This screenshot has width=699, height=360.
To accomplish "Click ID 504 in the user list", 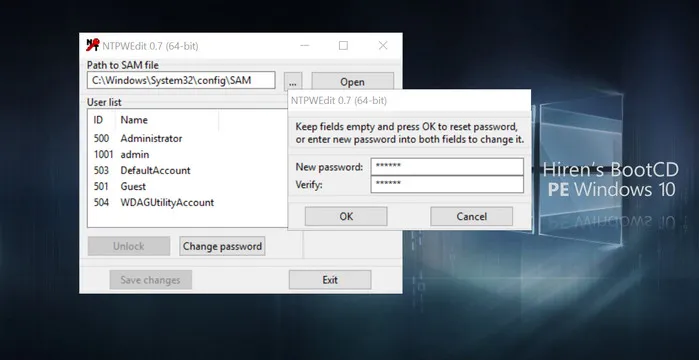I will pos(101,202).
